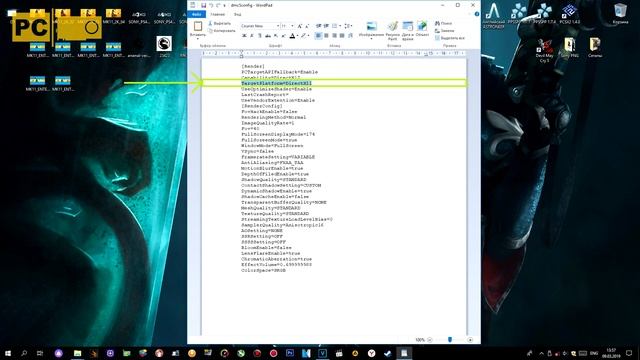Toggle subscript formatting
The width and height of the screenshot is (640, 360).
click(x=276, y=36)
